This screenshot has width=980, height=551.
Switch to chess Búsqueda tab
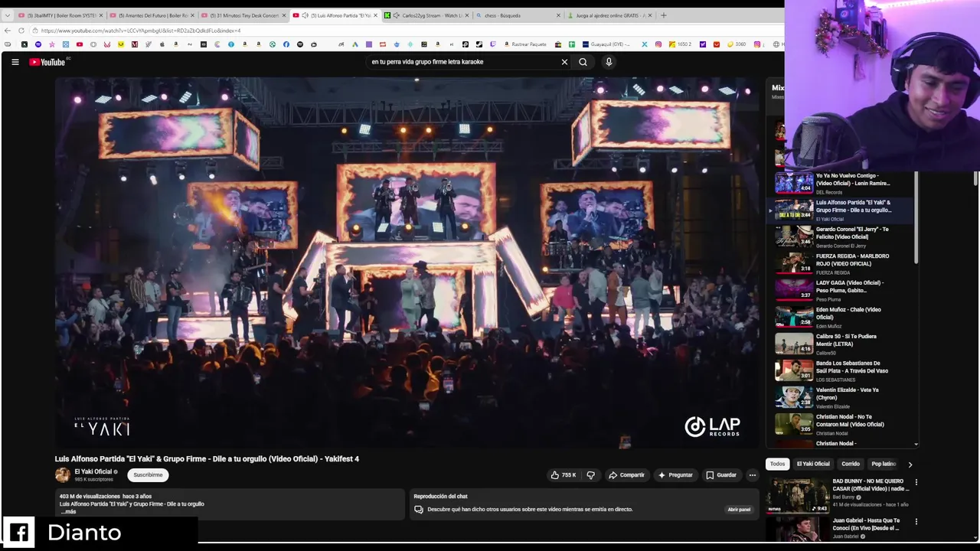point(519,15)
